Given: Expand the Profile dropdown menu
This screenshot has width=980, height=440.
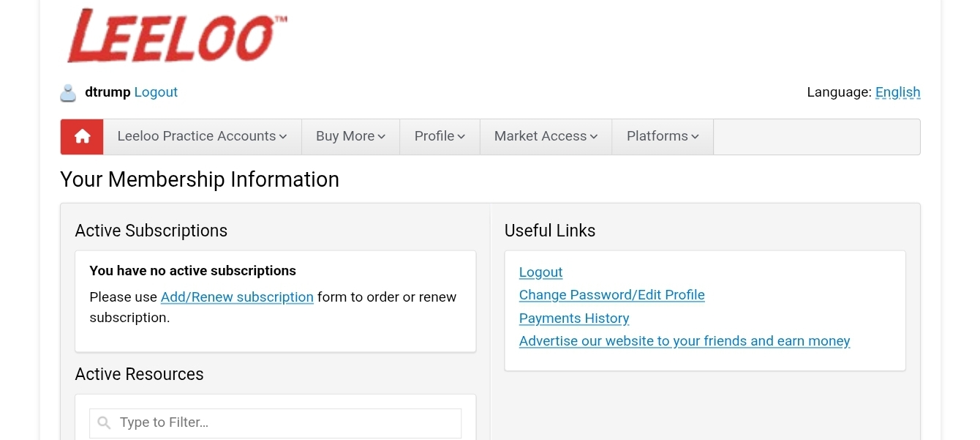Looking at the screenshot, I should pyautogui.click(x=440, y=137).
